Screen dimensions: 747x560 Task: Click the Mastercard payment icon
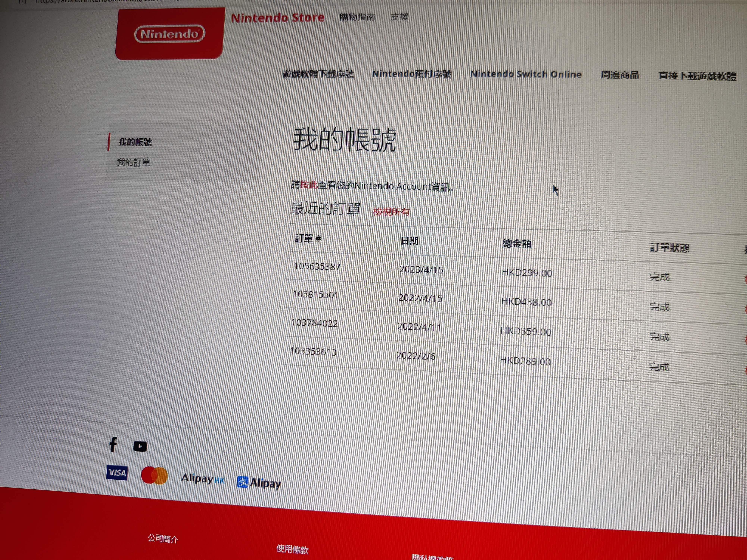(154, 475)
